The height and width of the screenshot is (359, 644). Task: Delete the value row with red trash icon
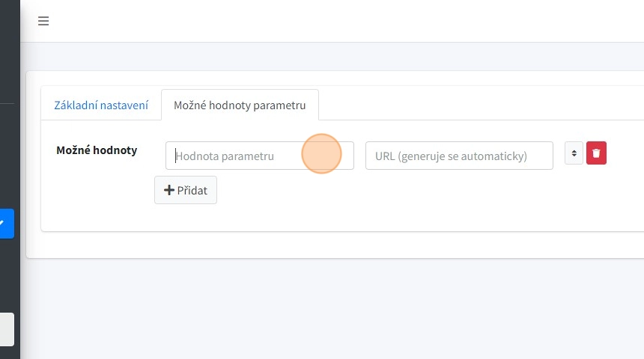tap(596, 153)
